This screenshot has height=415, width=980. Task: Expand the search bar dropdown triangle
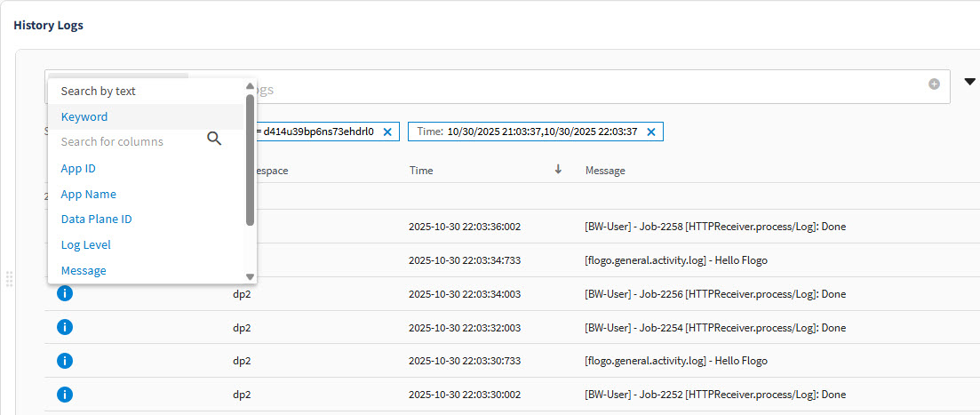click(969, 83)
